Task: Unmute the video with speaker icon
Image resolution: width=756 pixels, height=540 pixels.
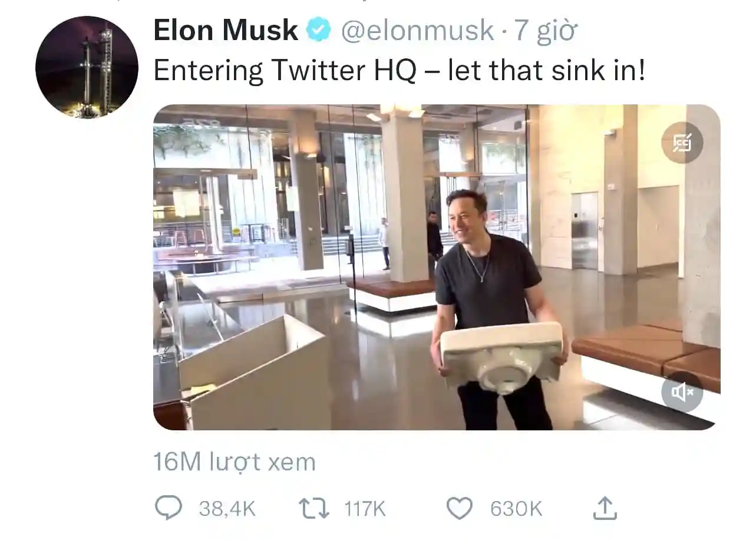Action: (682, 392)
